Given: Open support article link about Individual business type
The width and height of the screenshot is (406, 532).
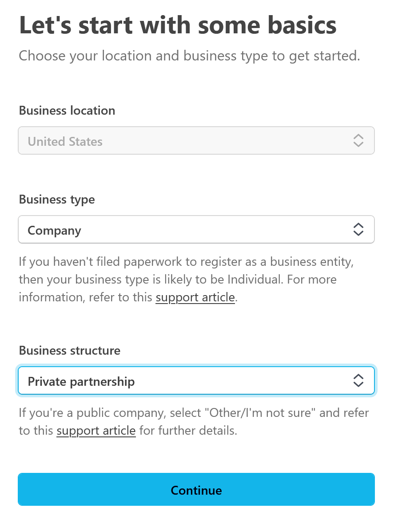Looking at the screenshot, I should pyautogui.click(x=195, y=297).
